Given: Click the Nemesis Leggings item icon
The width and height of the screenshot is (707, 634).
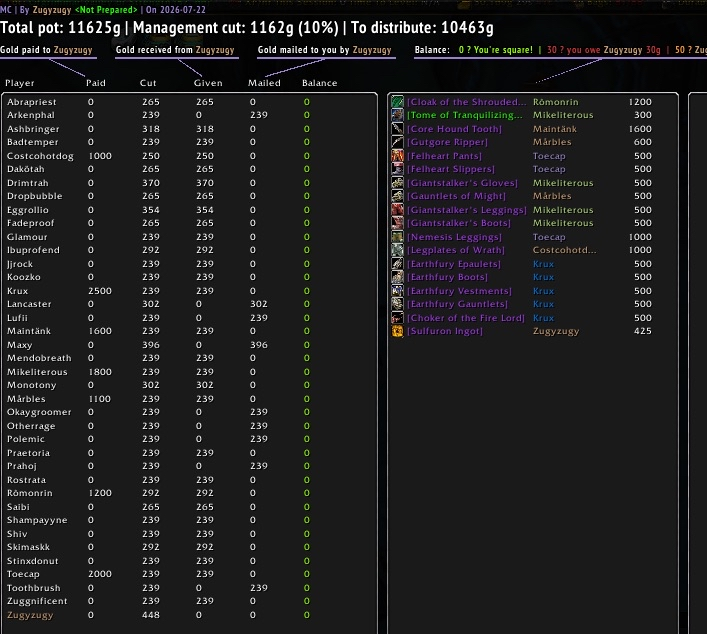Looking at the screenshot, I should point(397,237).
